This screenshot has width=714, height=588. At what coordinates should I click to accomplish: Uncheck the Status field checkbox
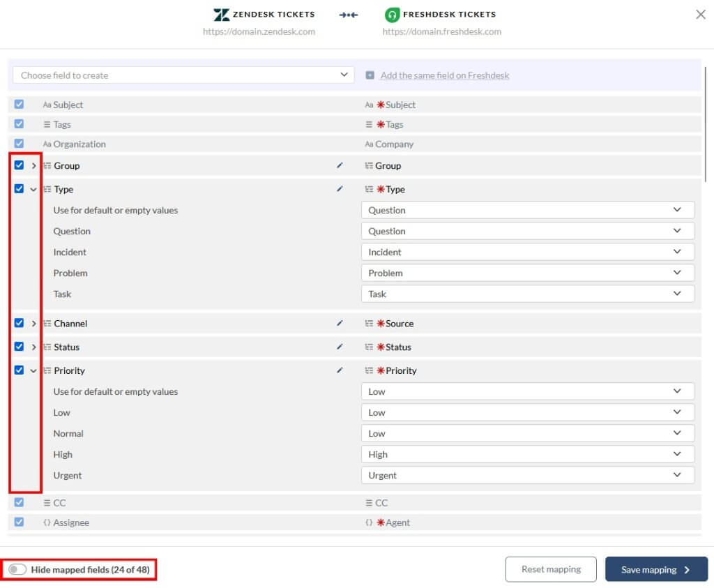coord(20,347)
